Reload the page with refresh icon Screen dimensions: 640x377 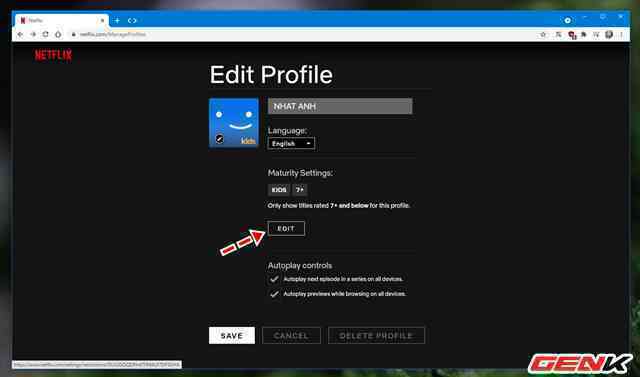tap(45, 35)
